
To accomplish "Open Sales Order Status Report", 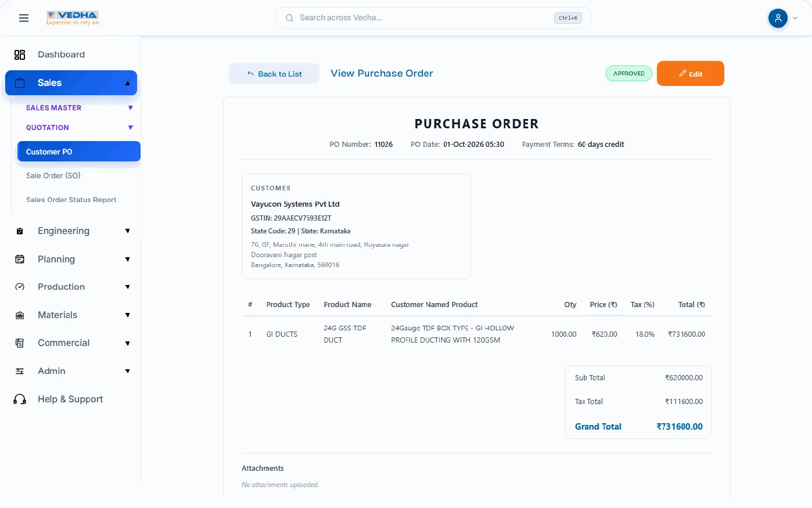I will tap(71, 200).
